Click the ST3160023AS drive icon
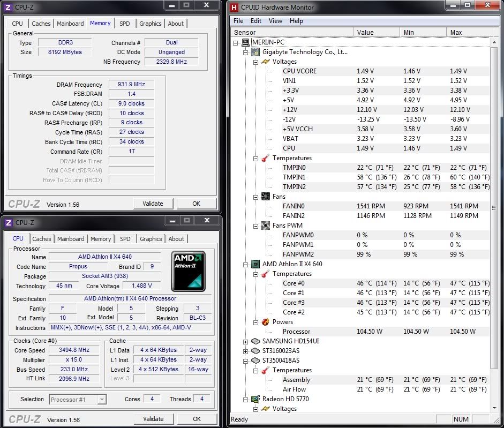504x428 pixels. pyautogui.click(x=255, y=351)
